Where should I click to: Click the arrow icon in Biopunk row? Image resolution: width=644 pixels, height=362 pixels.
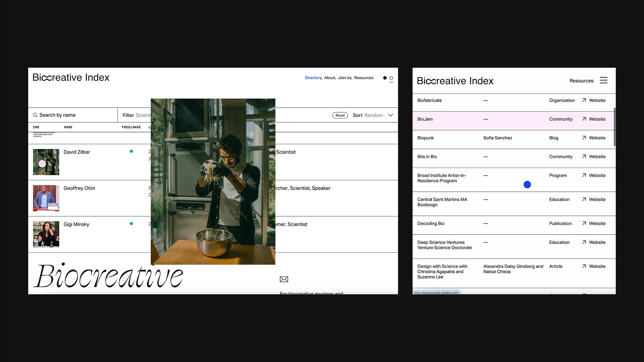[584, 138]
